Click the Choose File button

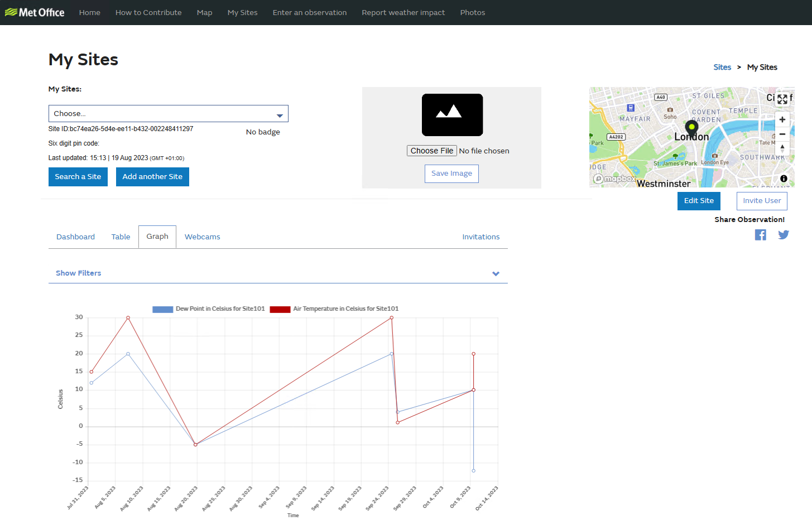[432, 151]
